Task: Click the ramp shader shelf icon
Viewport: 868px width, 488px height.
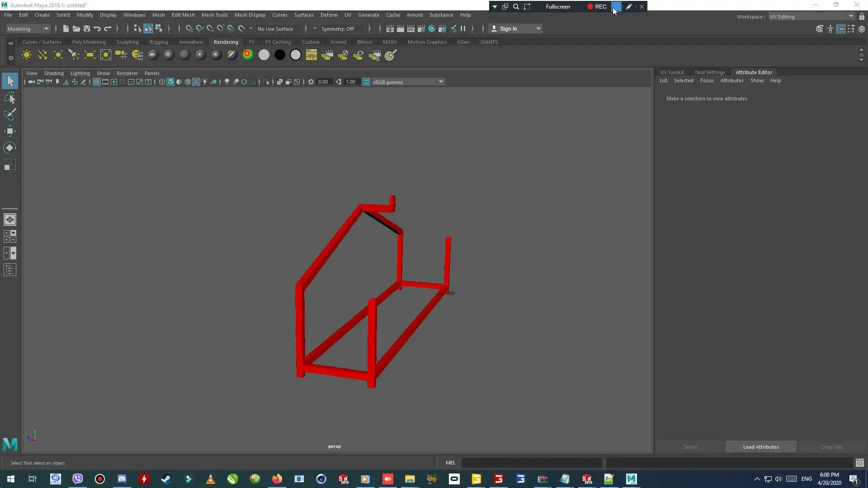Action: point(248,55)
